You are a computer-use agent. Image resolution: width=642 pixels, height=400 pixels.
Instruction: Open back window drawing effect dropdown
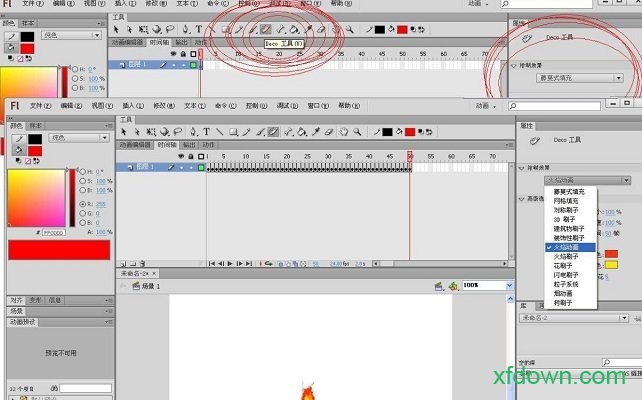coord(580,78)
